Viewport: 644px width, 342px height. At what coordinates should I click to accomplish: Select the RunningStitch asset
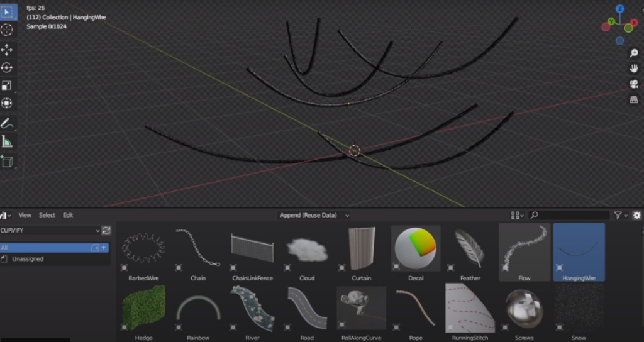point(470,313)
